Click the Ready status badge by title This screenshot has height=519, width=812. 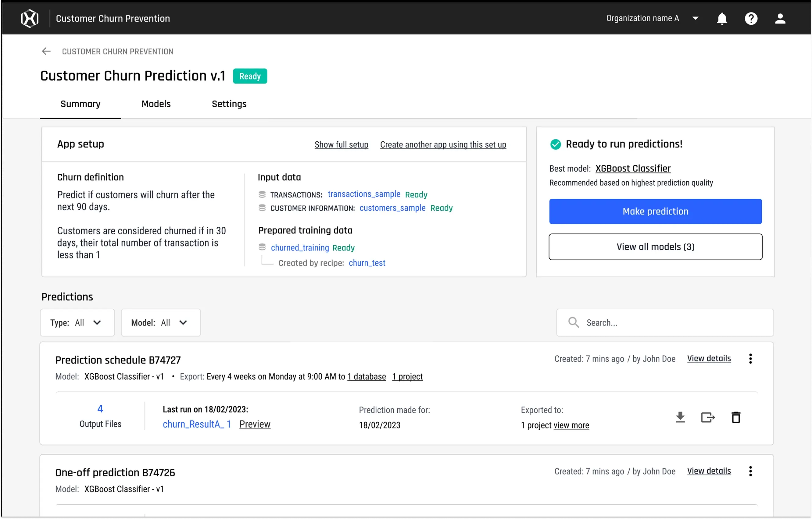[x=250, y=76]
